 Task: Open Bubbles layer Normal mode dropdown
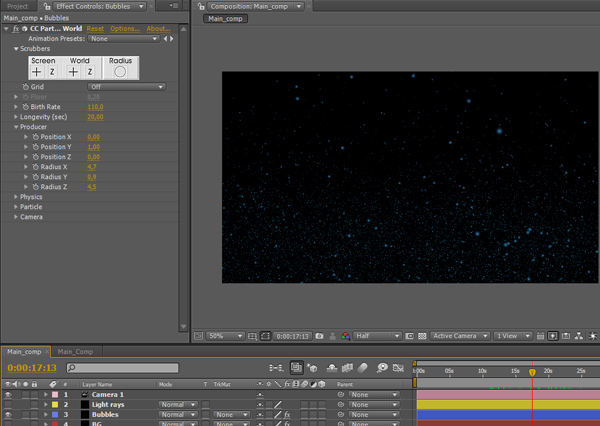(x=178, y=415)
